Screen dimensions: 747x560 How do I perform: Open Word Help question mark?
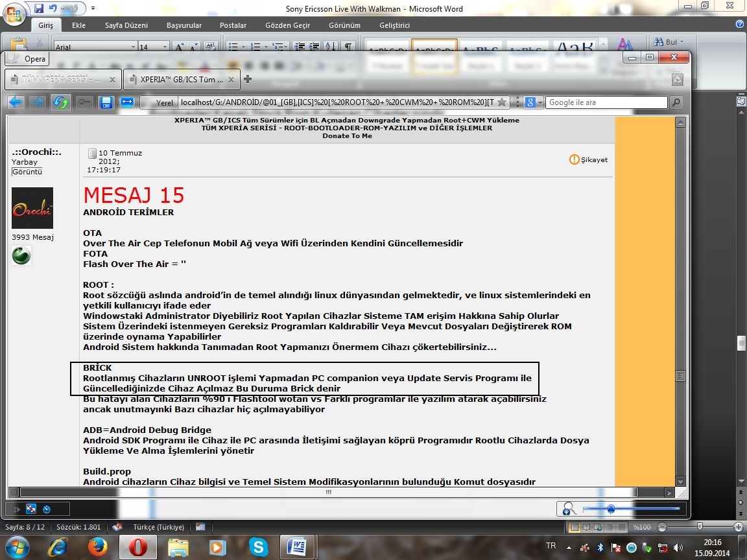739,24
